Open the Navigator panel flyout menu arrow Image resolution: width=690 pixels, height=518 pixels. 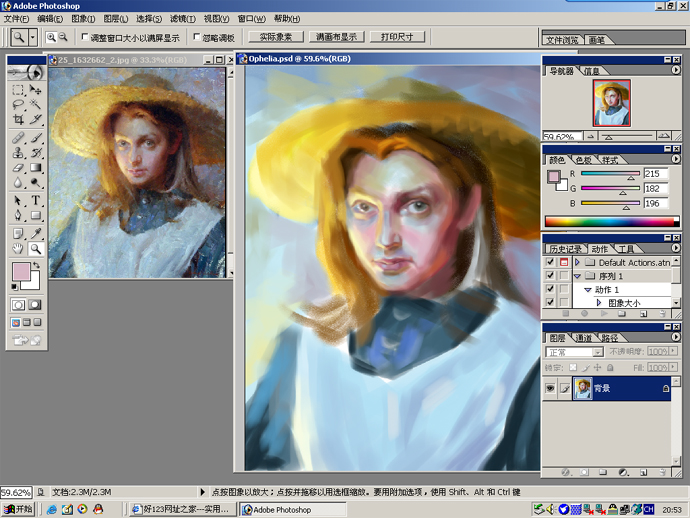point(676,70)
